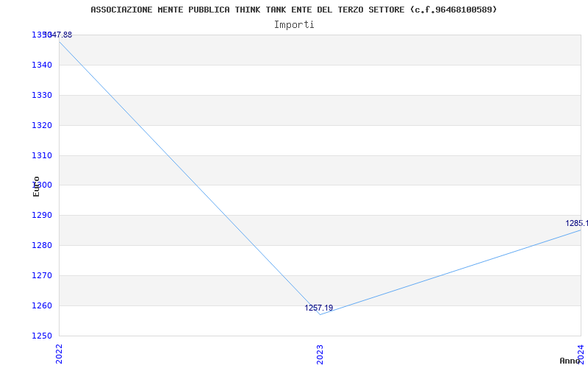Click the 1320 y-axis tick label

[42, 125]
